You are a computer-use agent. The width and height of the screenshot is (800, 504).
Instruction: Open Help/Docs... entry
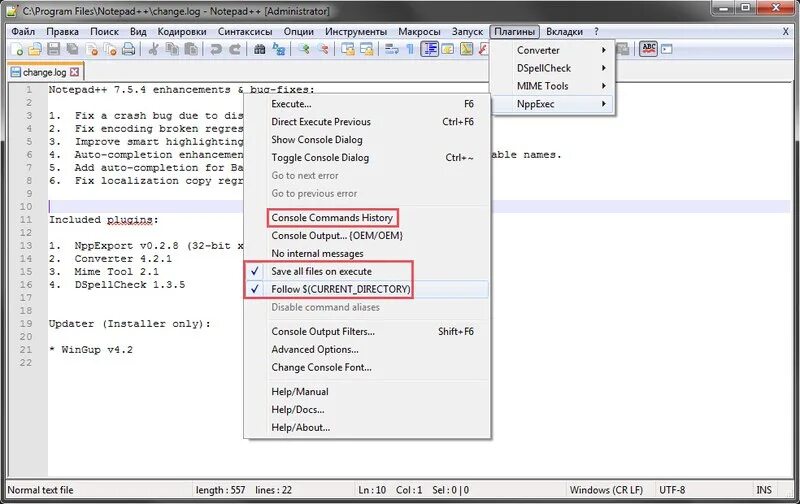click(366, 410)
